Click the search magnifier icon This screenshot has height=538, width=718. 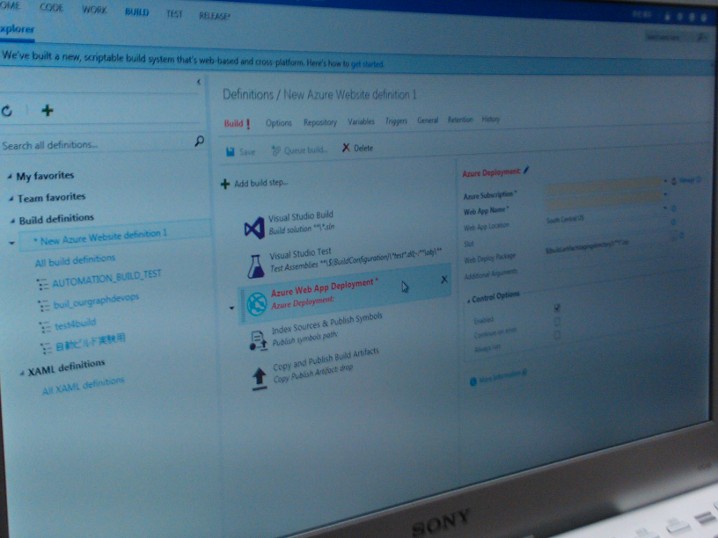click(x=199, y=141)
